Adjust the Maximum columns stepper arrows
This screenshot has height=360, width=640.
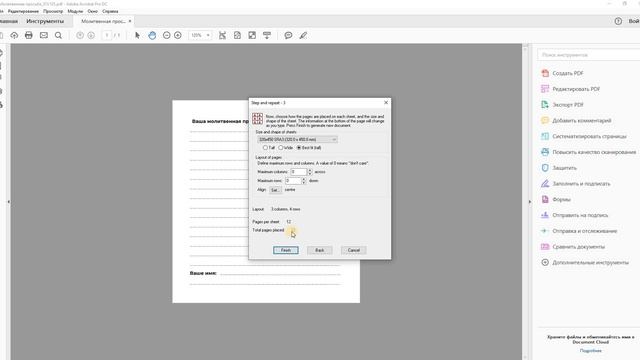pyautogui.click(x=310, y=172)
